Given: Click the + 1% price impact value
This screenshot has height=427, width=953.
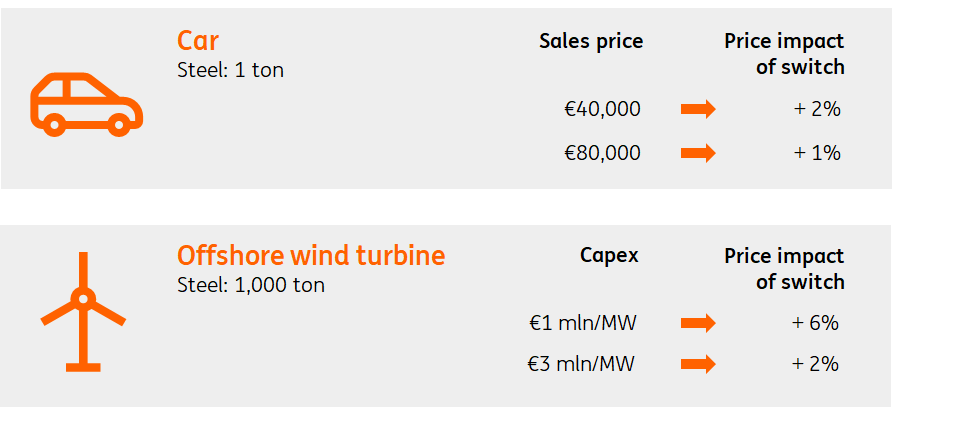Looking at the screenshot, I should coord(817,153).
